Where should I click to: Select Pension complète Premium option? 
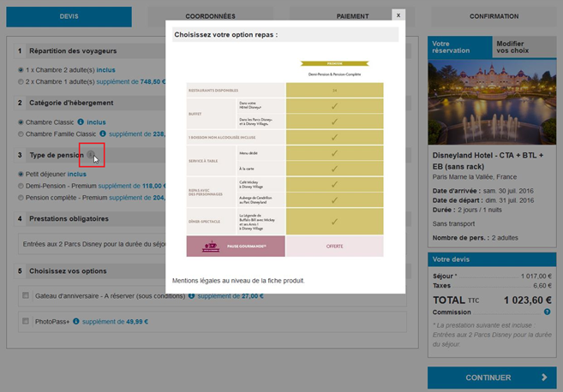pyautogui.click(x=21, y=197)
